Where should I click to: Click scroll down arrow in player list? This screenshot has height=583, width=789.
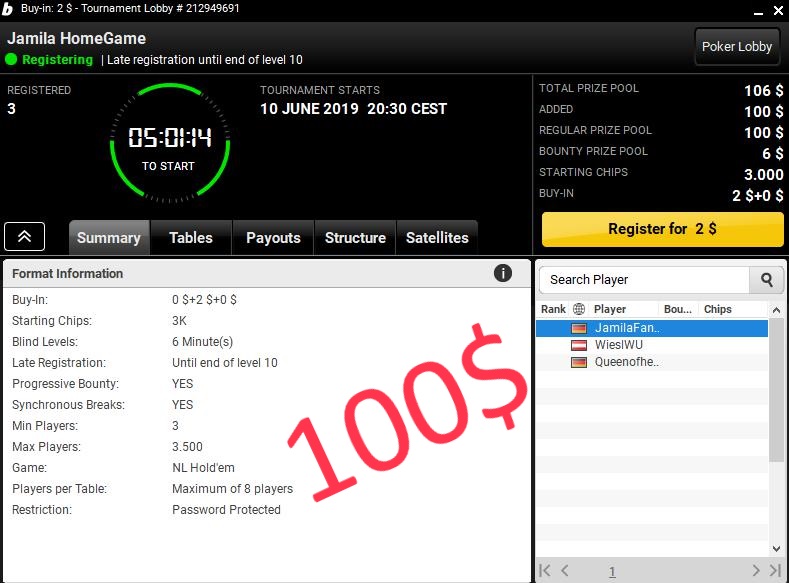click(776, 548)
